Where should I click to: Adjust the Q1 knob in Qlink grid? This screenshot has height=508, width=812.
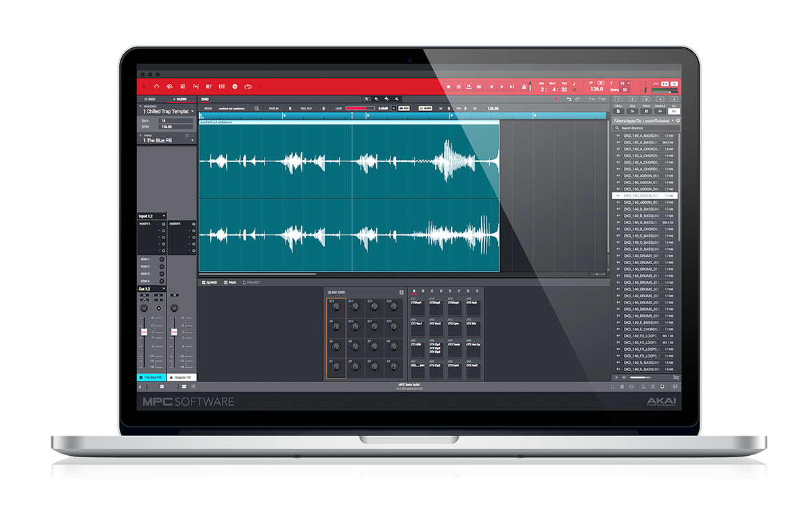point(336,366)
